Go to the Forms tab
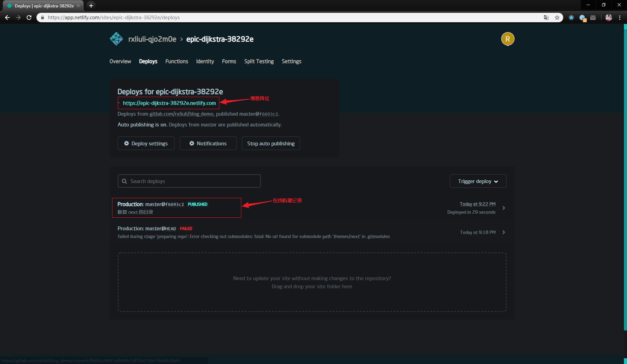Screen dimensions: 627x364 coord(229,61)
